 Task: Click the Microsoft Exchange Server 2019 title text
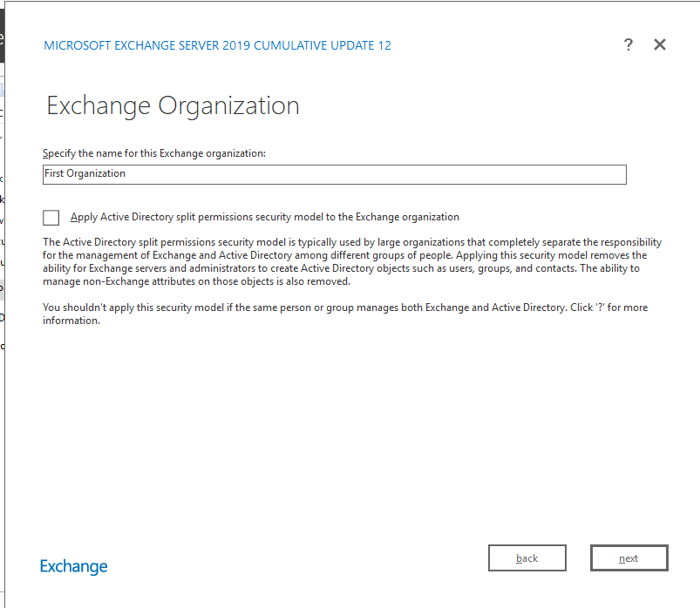(217, 45)
